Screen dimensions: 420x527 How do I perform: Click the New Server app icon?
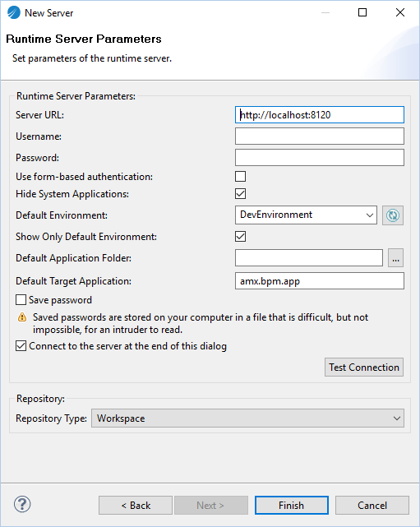click(x=14, y=13)
